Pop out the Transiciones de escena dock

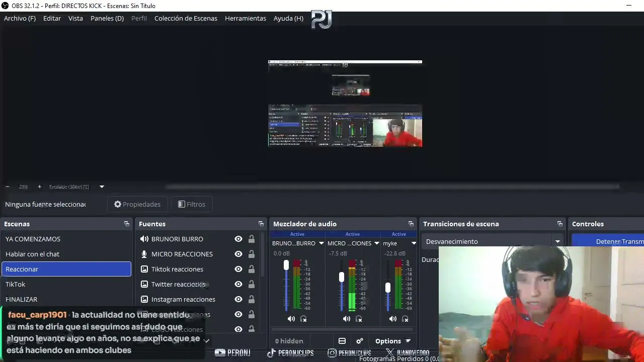[560, 224]
